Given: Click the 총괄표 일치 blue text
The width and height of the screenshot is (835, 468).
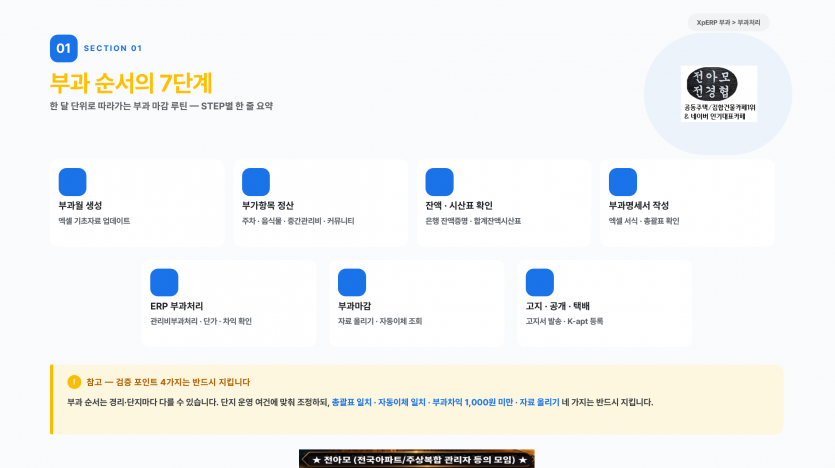Looking at the screenshot, I should (x=351, y=403).
